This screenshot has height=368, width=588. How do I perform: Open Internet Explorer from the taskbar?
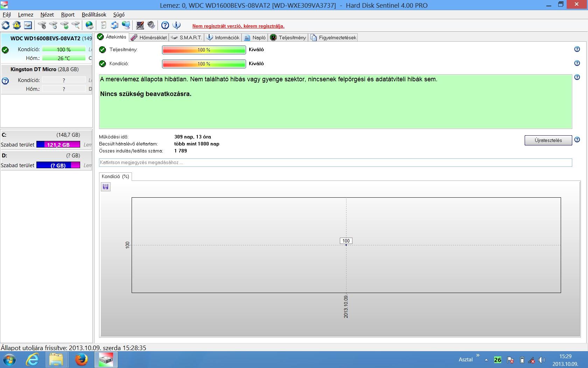pos(33,360)
